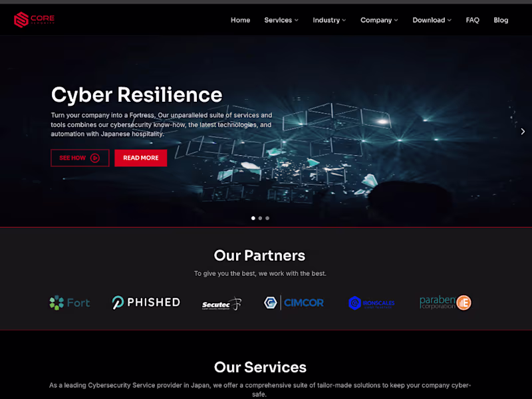Go to the Home page
Image resolution: width=532 pixels, height=399 pixels.
(240, 20)
